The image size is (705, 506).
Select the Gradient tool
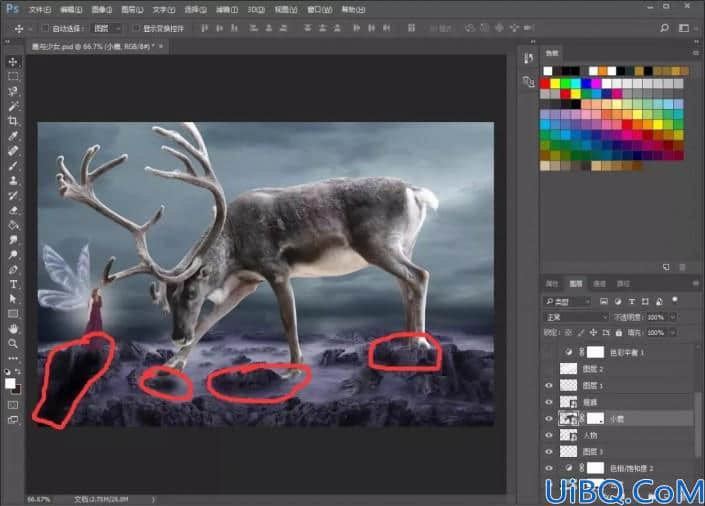tap(13, 225)
